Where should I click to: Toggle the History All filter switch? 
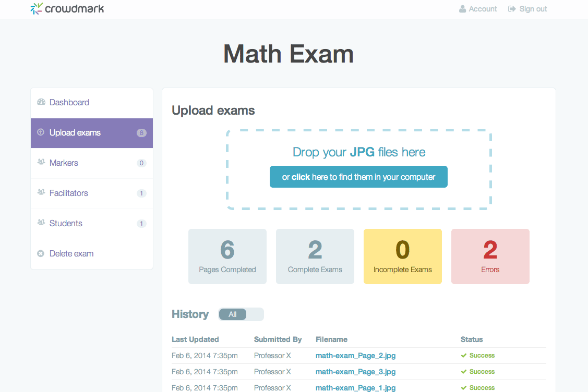(241, 314)
